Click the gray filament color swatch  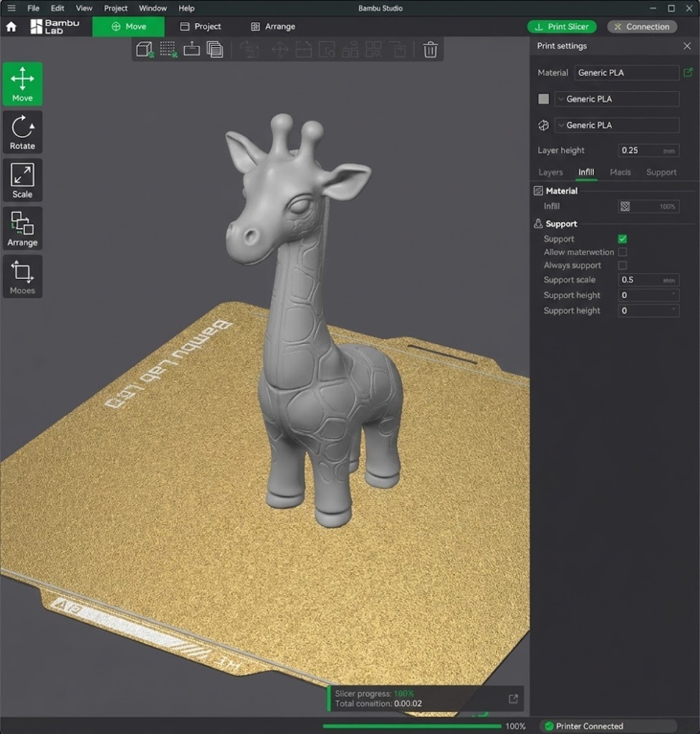click(543, 99)
